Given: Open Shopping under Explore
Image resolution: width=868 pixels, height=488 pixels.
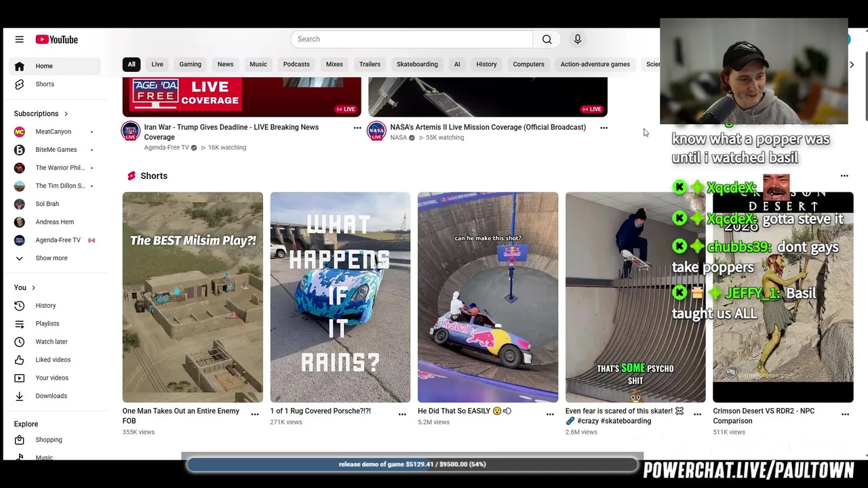Looking at the screenshot, I should 56,440.
